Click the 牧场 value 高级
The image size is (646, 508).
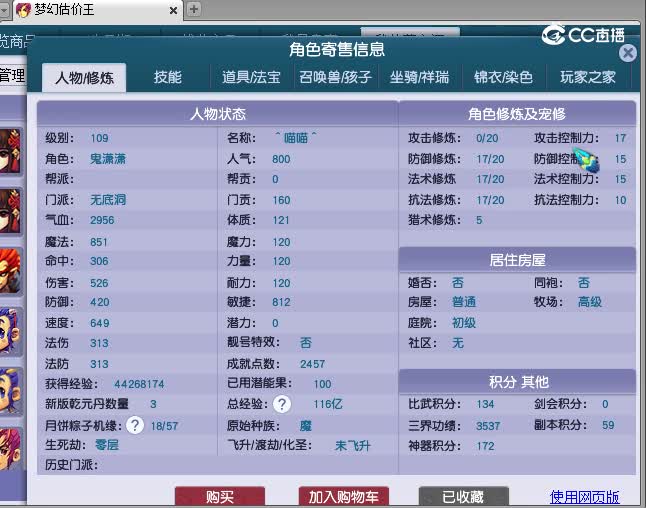590,302
